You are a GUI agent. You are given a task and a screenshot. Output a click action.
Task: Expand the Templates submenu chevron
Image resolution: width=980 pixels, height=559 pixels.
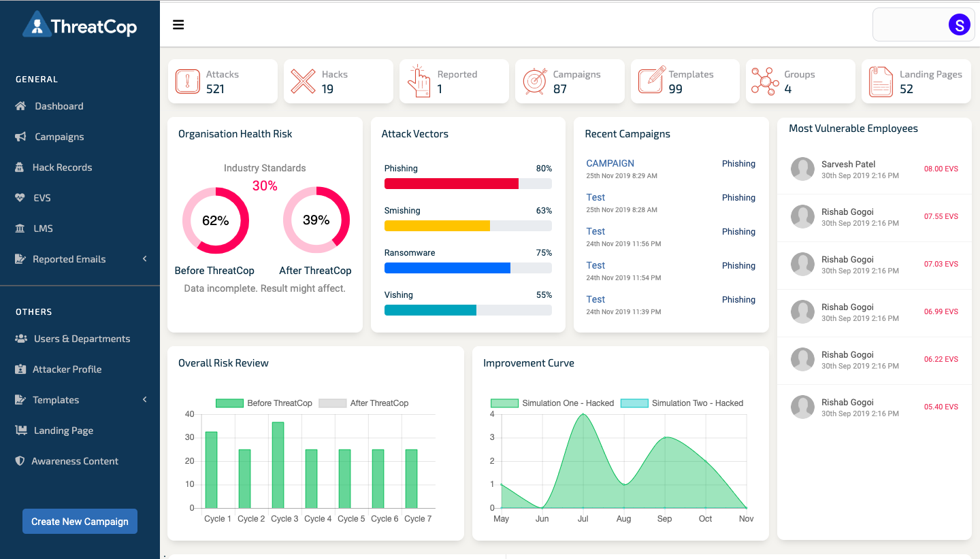(144, 400)
